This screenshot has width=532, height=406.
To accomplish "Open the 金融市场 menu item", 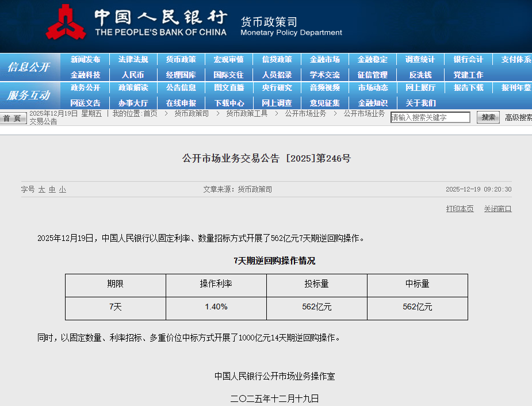I will 324,59.
